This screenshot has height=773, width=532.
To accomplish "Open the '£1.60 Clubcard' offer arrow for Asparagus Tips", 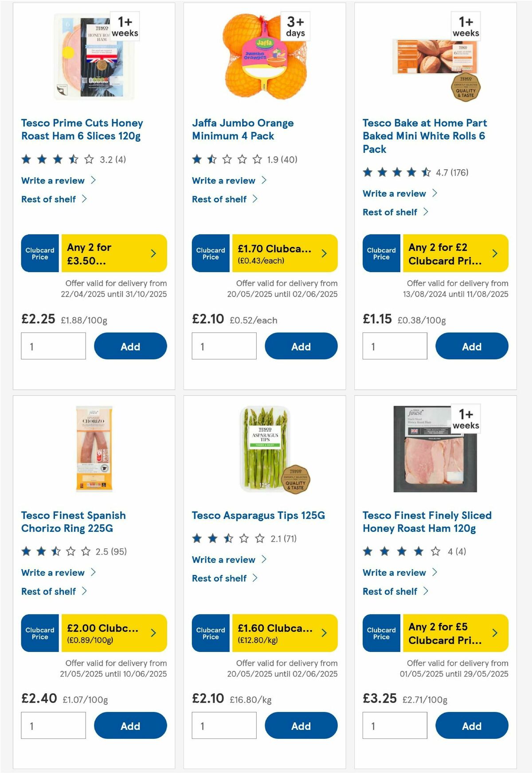I will (x=324, y=633).
